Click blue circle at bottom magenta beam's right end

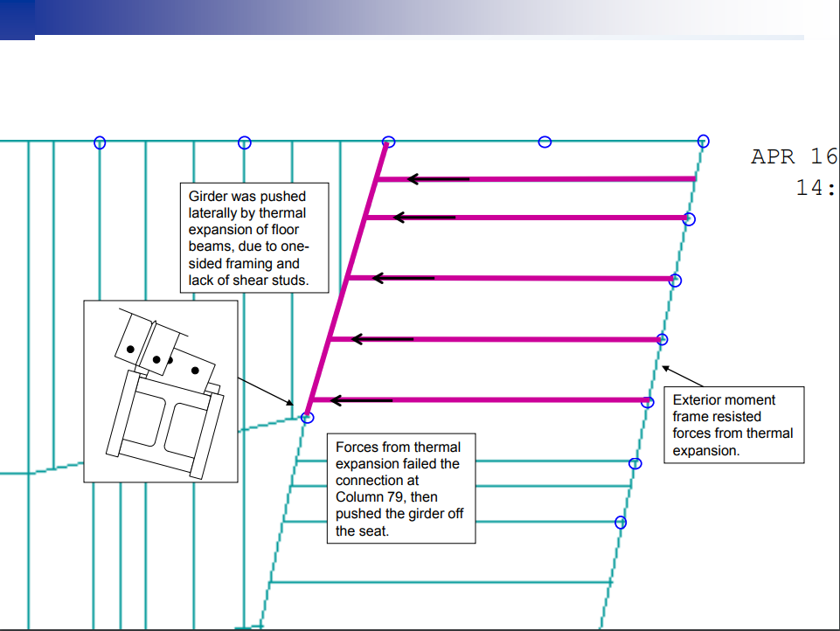[648, 402]
